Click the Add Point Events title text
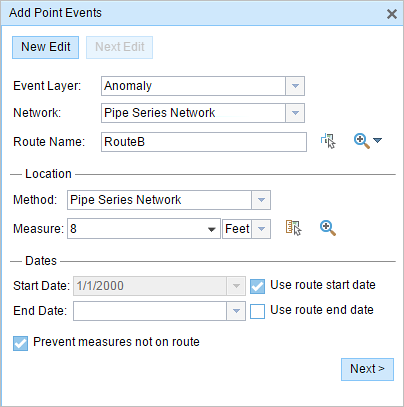 click(55, 13)
